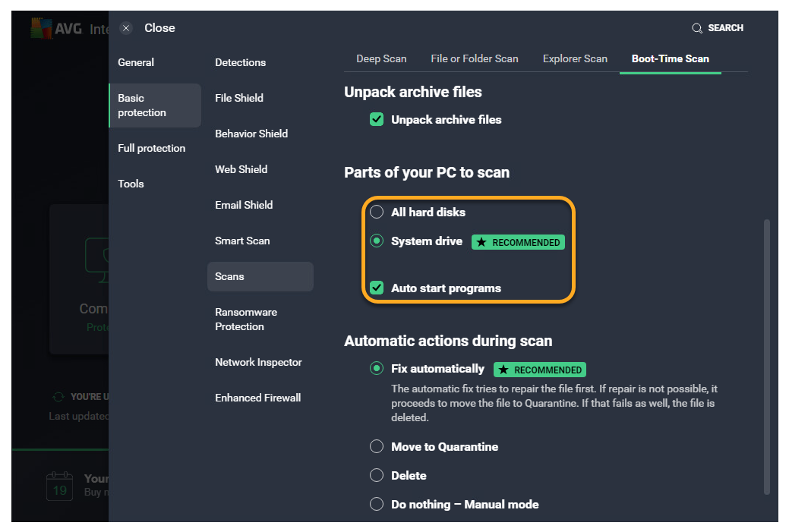Open Ransomware Protection settings
This screenshot has width=789, height=532.
(246, 320)
